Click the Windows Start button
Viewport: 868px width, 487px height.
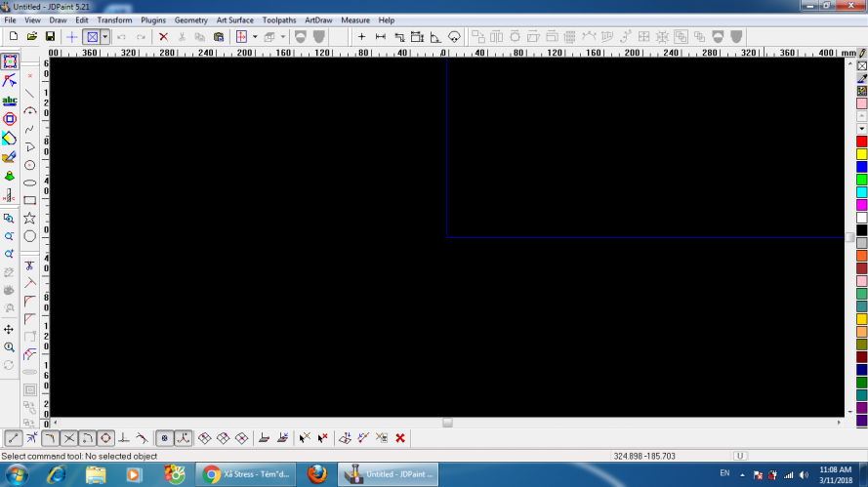[18, 474]
